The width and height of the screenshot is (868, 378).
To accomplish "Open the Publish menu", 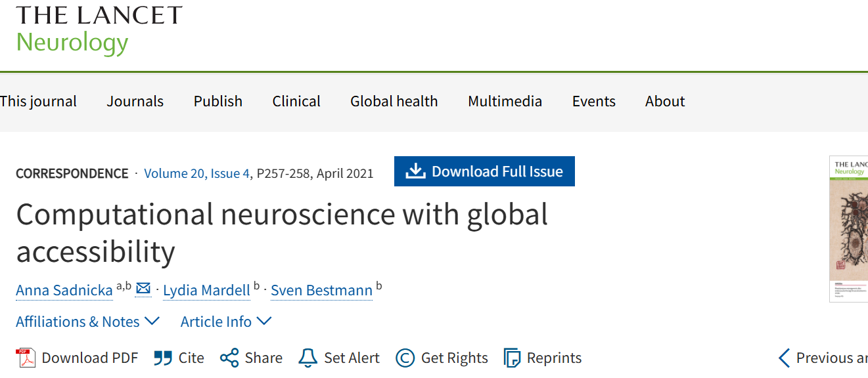I will coord(218,102).
